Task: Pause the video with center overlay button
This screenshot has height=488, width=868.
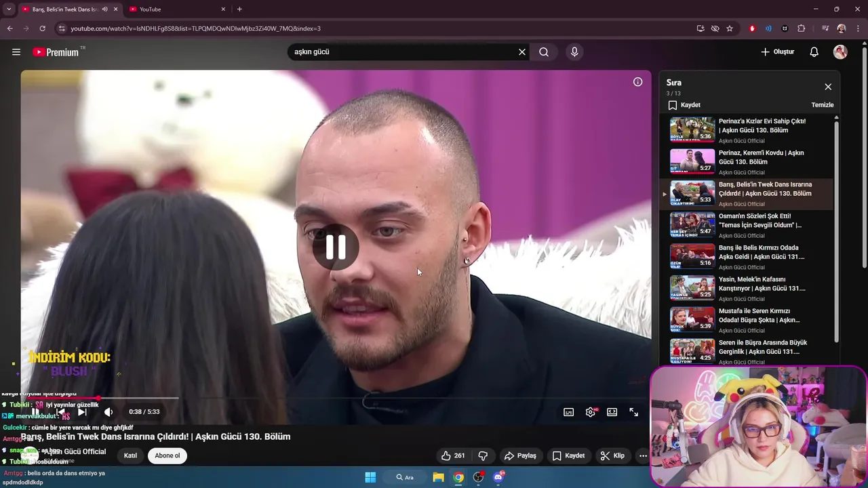Action: tap(336, 247)
